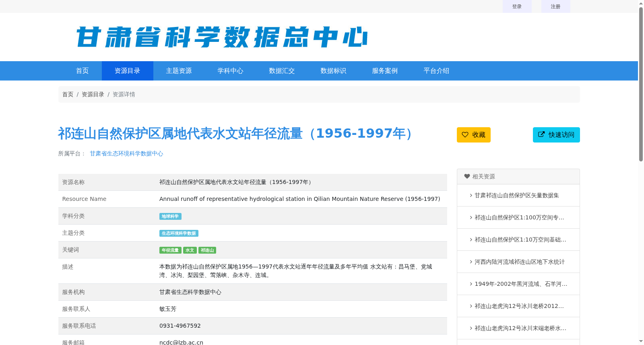Click the 注册 register button
The height and width of the screenshot is (345, 644).
click(556, 6)
